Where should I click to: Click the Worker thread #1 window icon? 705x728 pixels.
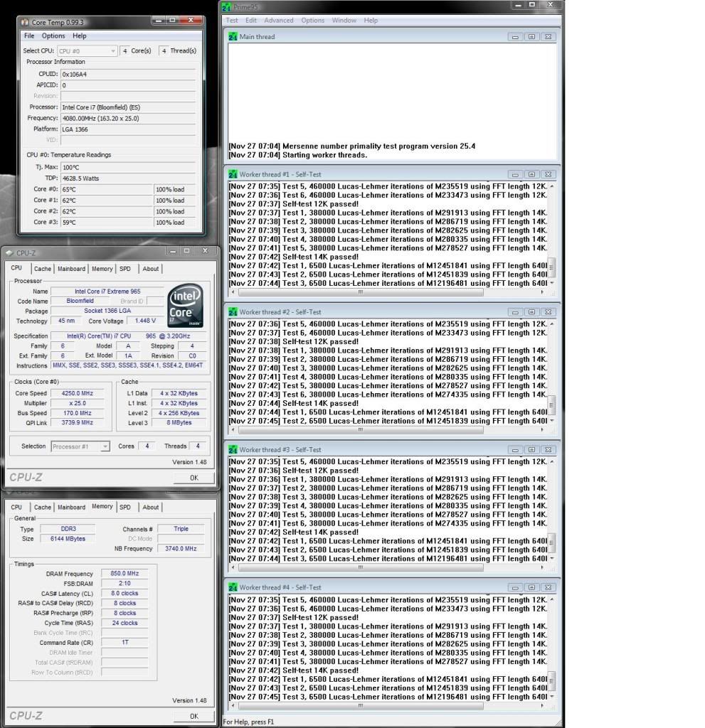pyautogui.click(x=233, y=175)
